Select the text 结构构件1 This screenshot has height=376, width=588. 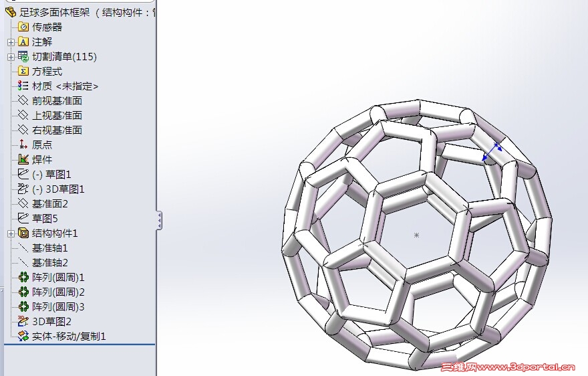coord(55,233)
